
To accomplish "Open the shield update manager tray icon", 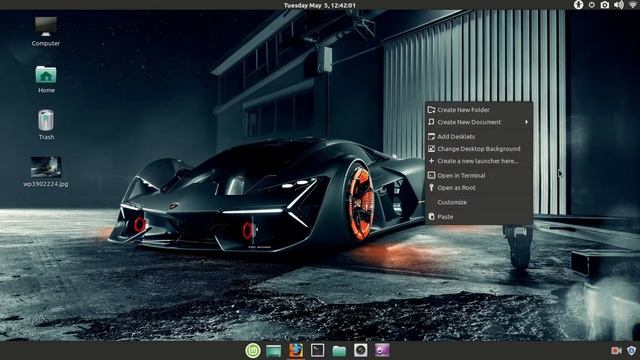I will pos(631,351).
